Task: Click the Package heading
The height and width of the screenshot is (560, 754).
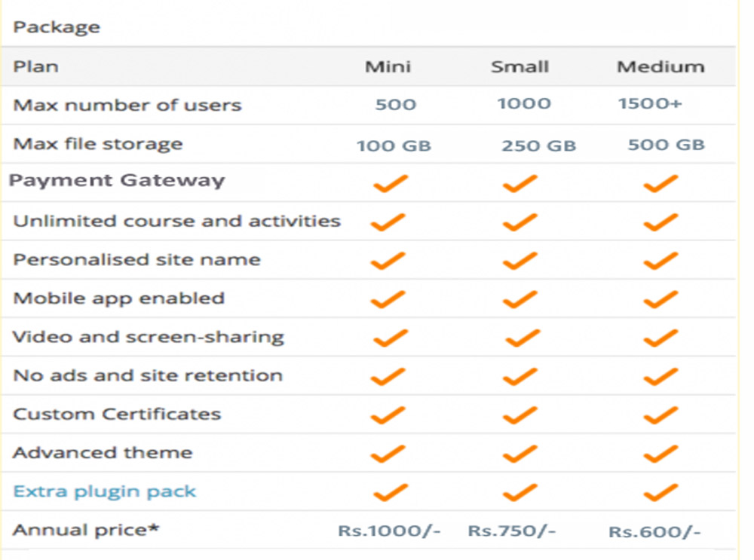Action: click(57, 27)
